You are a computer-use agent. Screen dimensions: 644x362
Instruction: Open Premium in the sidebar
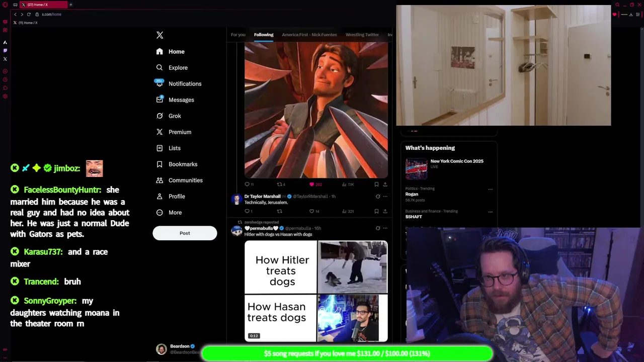(x=174, y=132)
